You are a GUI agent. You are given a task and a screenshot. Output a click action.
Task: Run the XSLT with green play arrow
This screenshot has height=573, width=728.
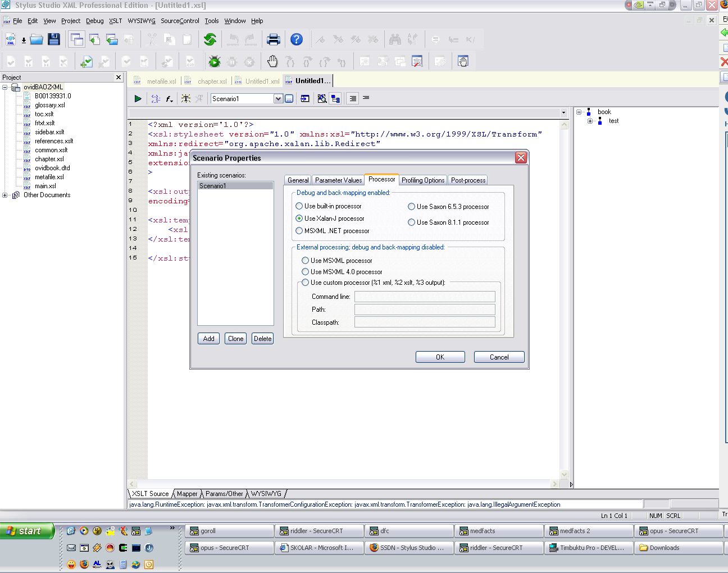coord(138,99)
